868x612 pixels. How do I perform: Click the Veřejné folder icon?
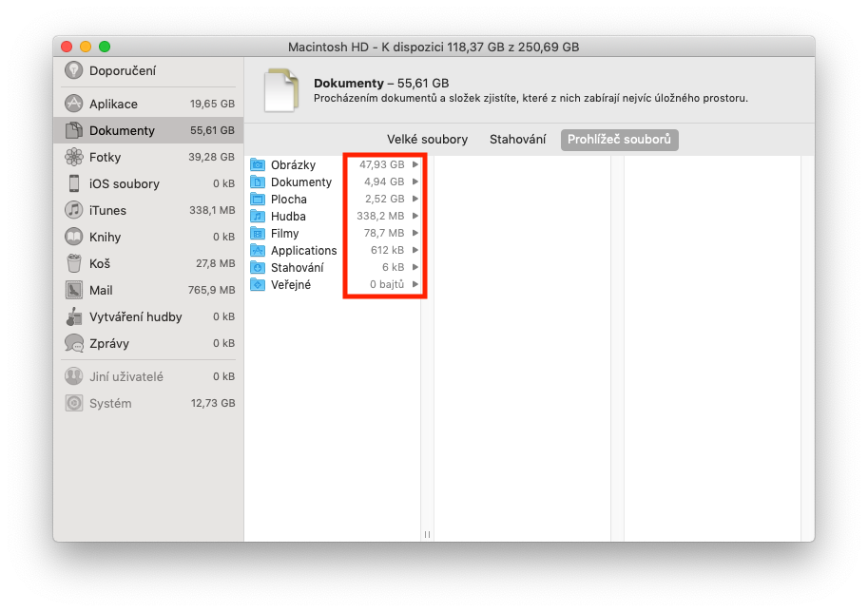coord(258,284)
